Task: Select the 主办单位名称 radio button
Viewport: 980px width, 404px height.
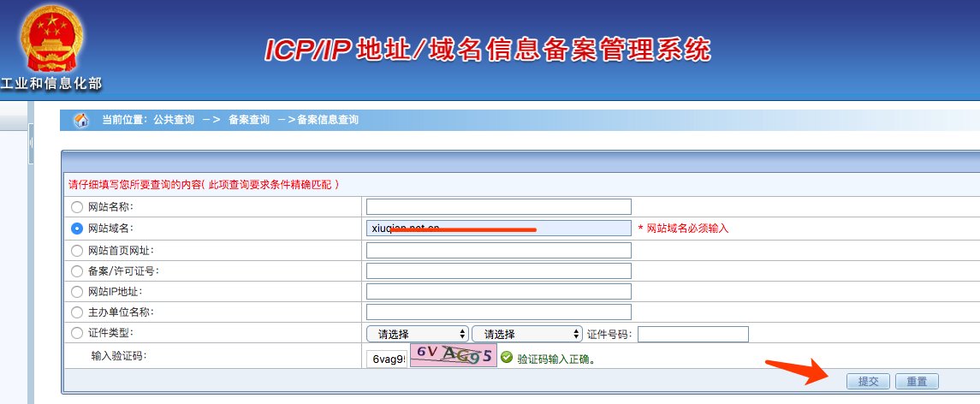Action: [77, 312]
